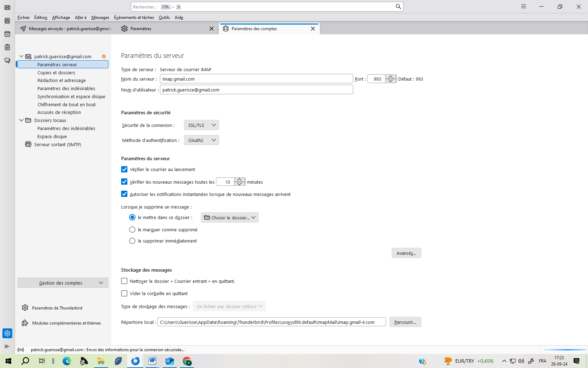This screenshot has width=588, height=368.
Task: Open the Affichage menu
Action: click(61, 18)
